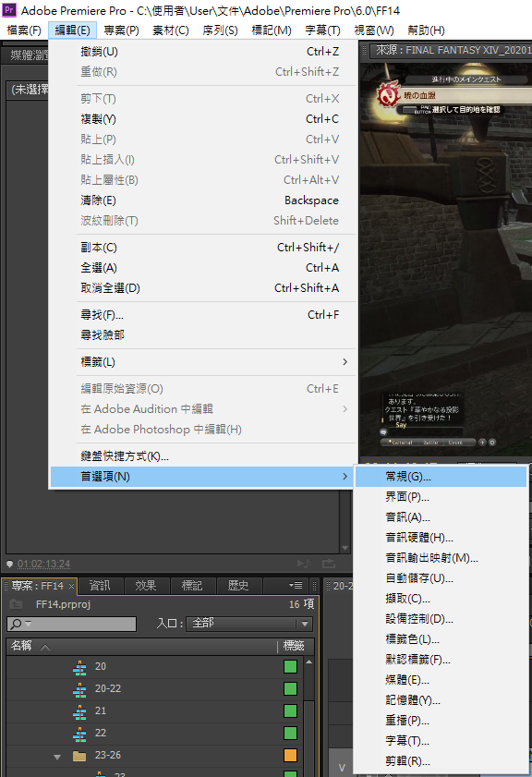Screen dimensions: 532x777
Task: Open 界面(P)... preferences
Action: pos(441,497)
